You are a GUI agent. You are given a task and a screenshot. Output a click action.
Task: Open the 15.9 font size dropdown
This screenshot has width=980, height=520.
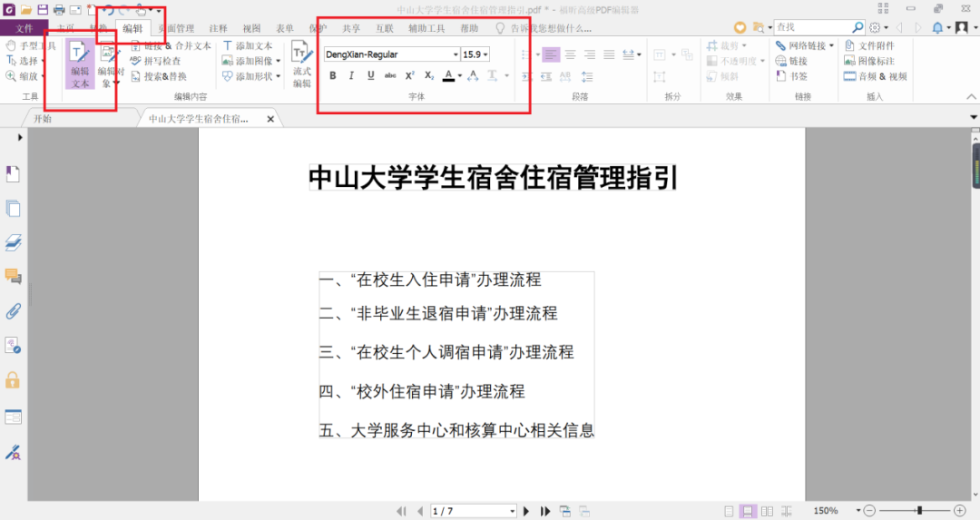pyautogui.click(x=485, y=55)
